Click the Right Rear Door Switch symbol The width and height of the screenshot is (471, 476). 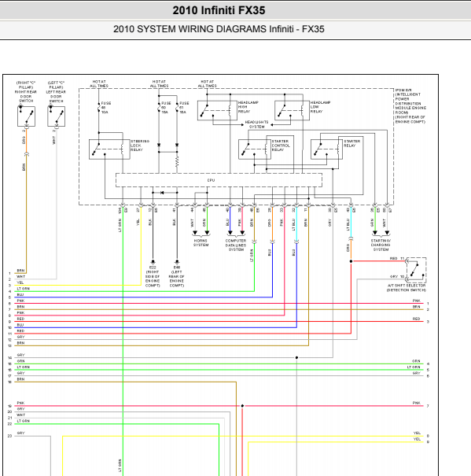pos(26,116)
